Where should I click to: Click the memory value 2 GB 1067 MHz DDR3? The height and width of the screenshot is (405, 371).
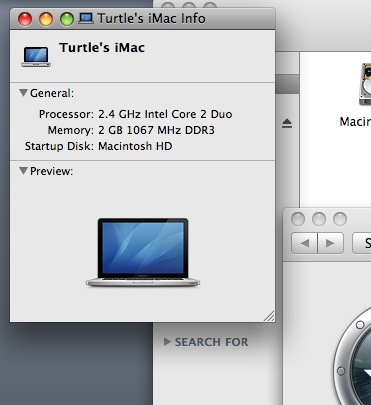pyautogui.click(x=156, y=130)
